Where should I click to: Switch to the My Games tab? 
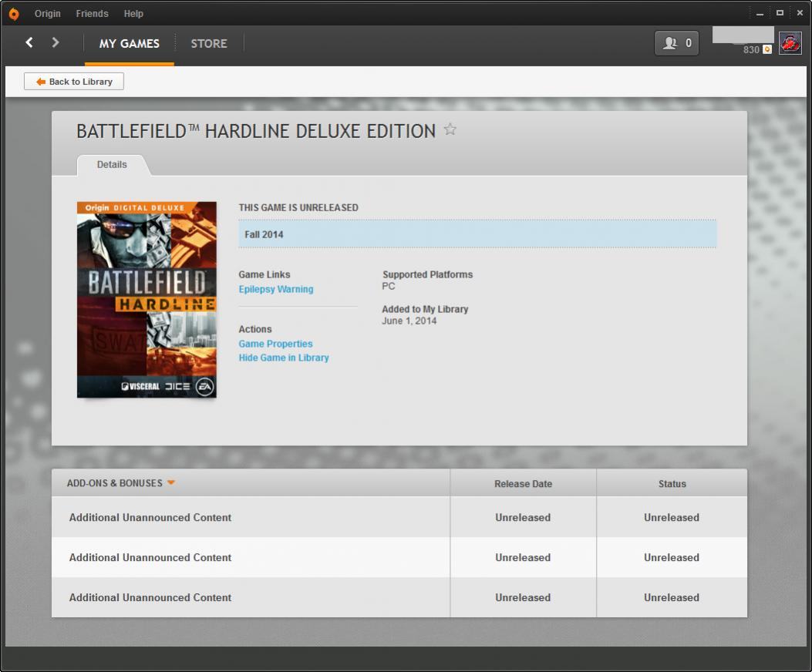pyautogui.click(x=130, y=43)
